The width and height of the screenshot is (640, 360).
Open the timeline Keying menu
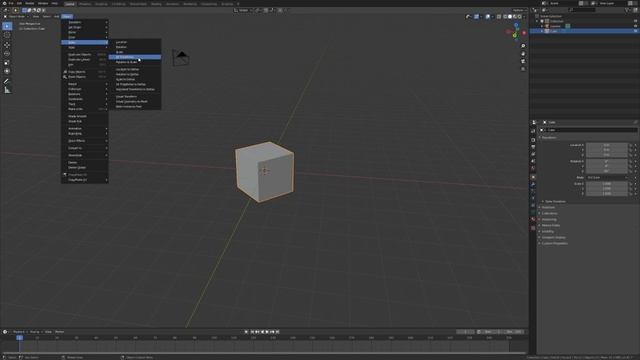(35, 332)
